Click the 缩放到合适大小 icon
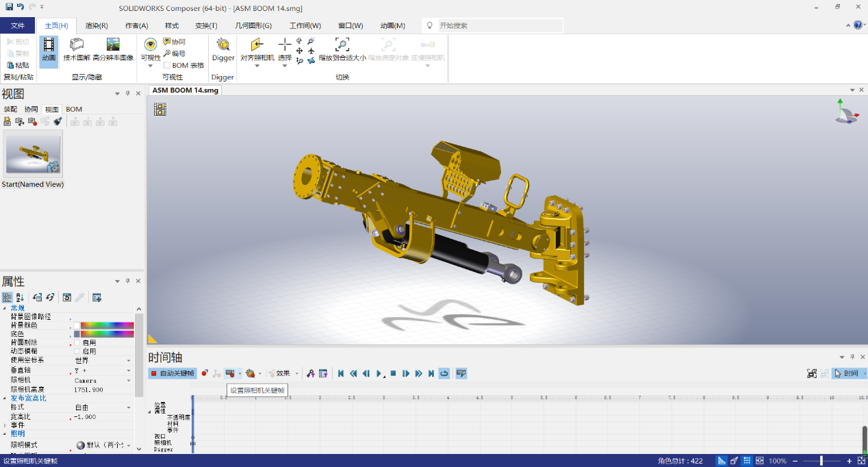This screenshot has width=868, height=467. click(342, 49)
